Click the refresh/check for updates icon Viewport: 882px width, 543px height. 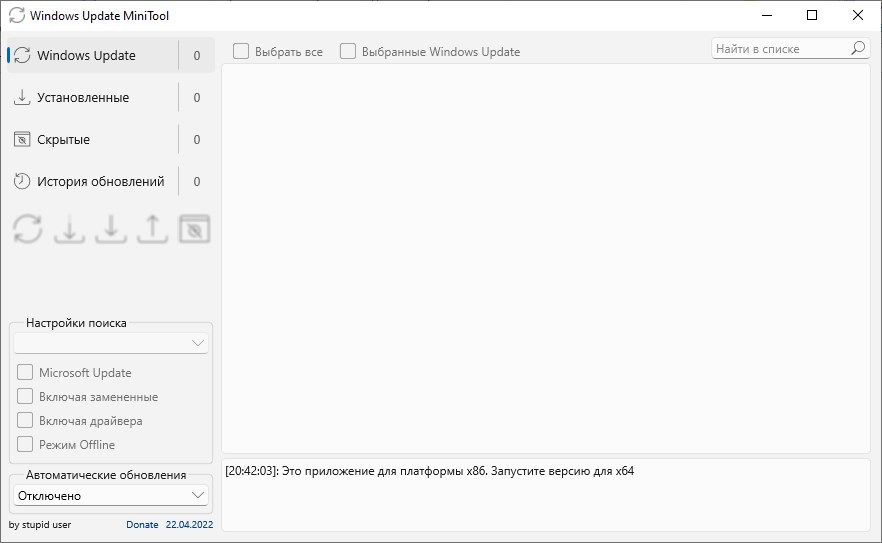[x=28, y=229]
